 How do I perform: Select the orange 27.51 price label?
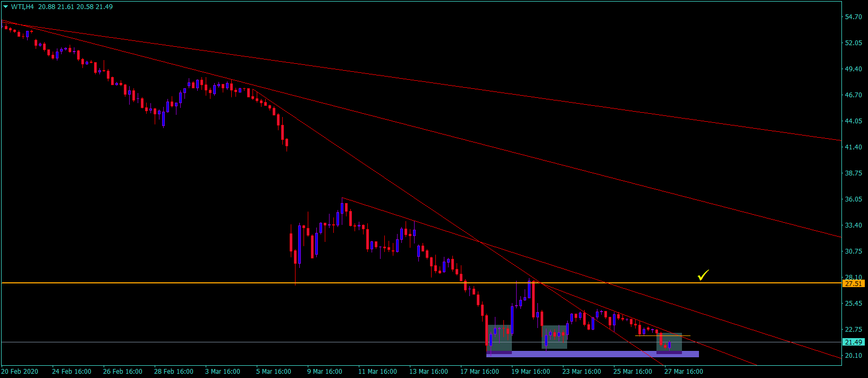pyautogui.click(x=853, y=283)
